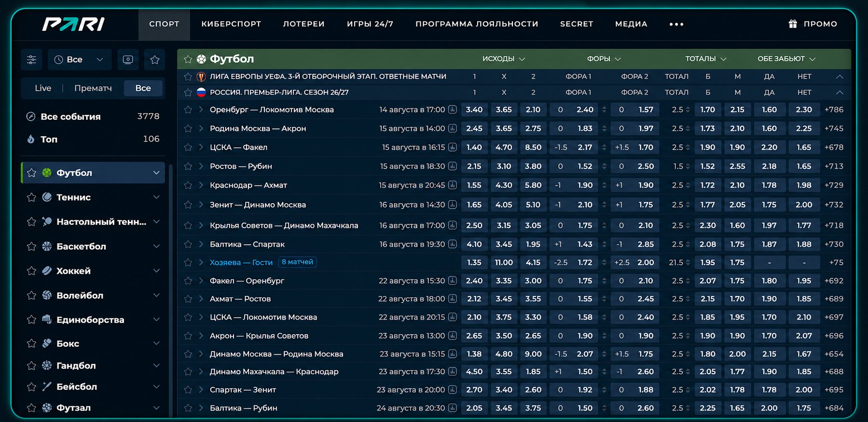This screenshot has height=422, width=868.
Task: Expand the Родина Москва — Акрон row
Action: 201,128
